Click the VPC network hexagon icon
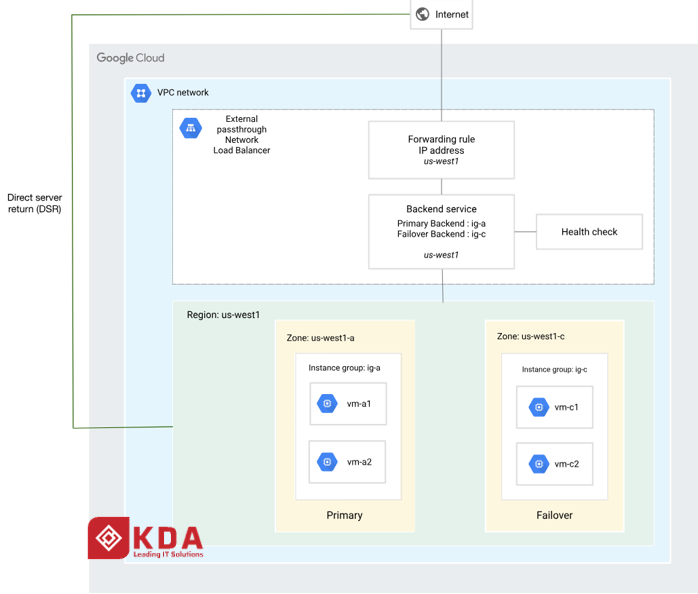The width and height of the screenshot is (698, 594). [x=141, y=93]
